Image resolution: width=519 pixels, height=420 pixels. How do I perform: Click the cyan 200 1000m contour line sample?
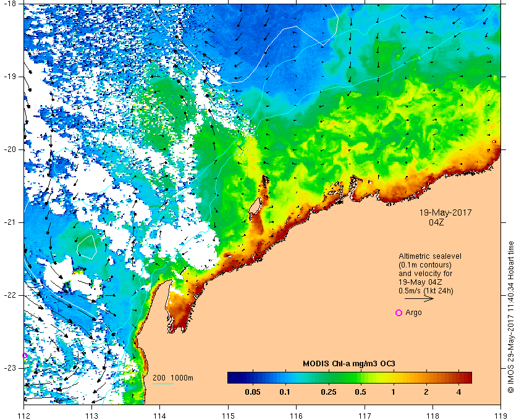[163, 384]
